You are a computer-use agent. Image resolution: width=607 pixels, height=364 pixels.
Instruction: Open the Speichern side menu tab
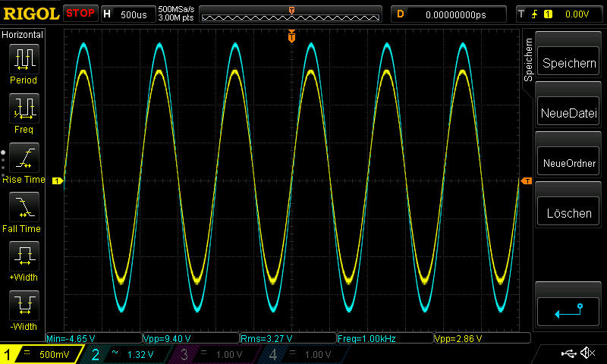528,60
